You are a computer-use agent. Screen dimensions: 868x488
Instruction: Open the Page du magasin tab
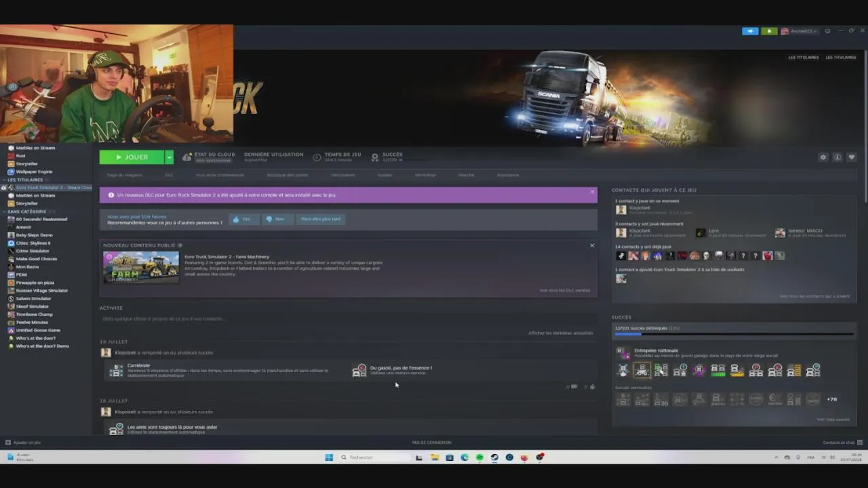click(x=125, y=175)
